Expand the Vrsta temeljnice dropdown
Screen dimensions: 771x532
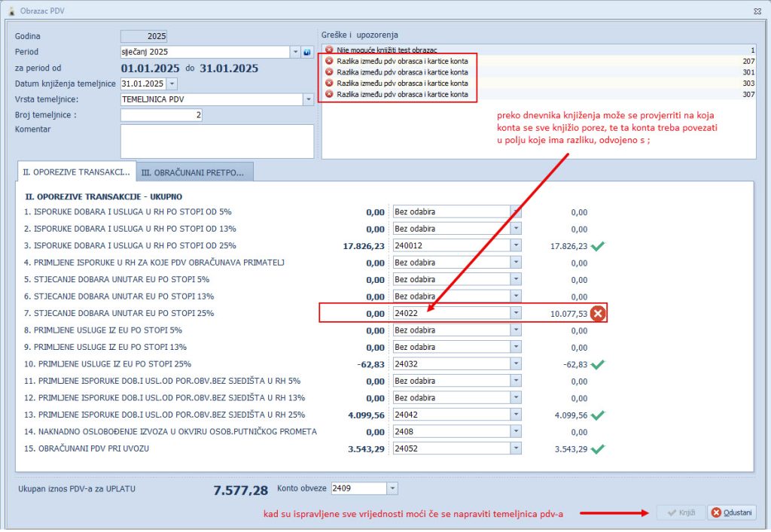(308, 99)
